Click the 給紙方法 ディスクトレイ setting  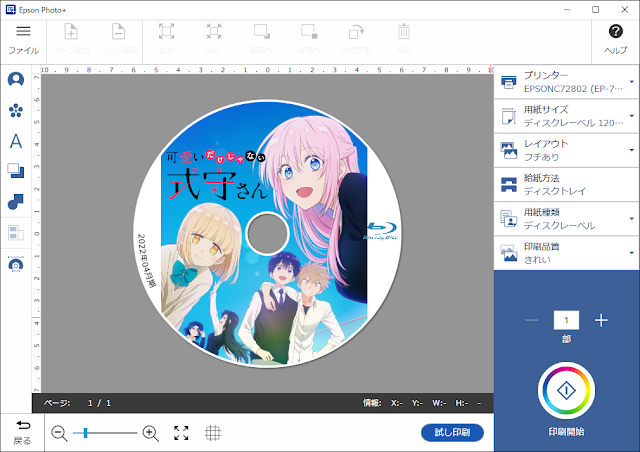tap(567, 185)
